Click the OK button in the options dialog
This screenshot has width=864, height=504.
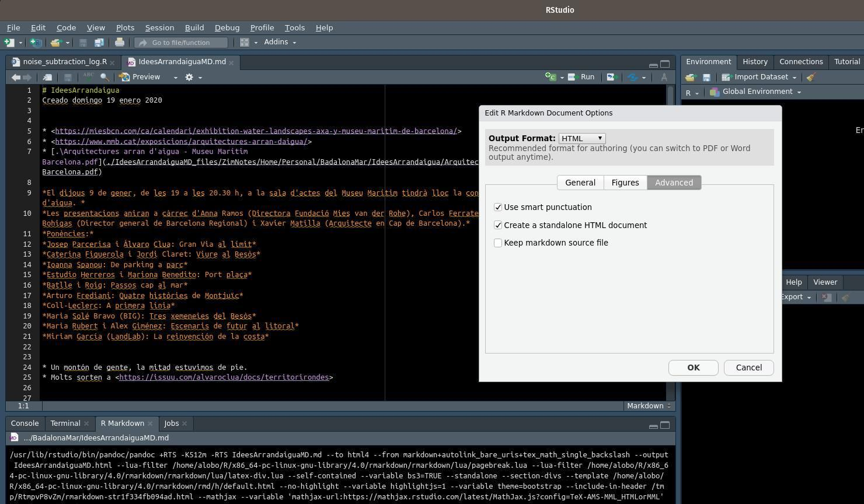(693, 367)
